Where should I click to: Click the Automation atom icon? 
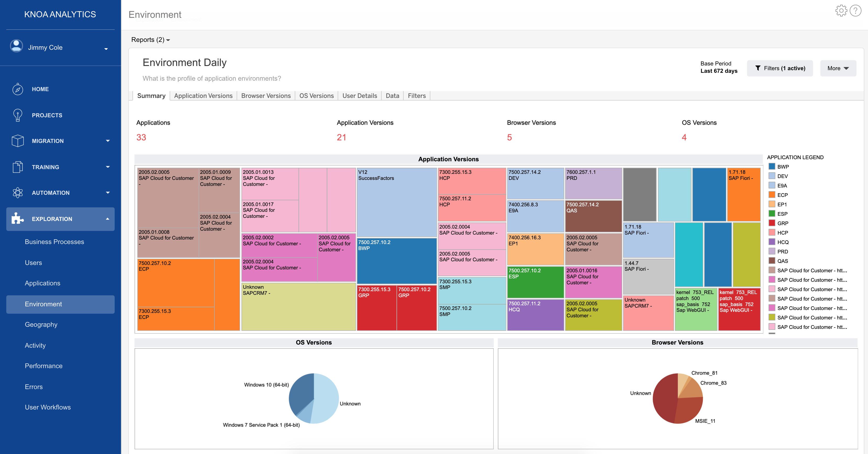pos(18,193)
